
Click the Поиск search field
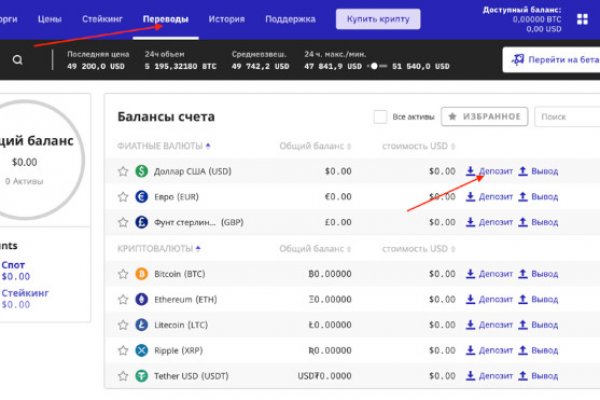pos(566,117)
